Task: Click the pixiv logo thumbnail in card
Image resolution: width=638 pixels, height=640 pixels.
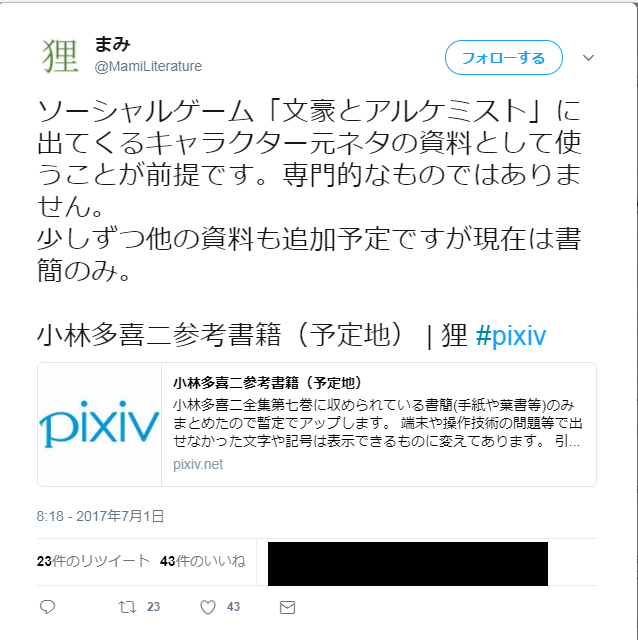Action: pos(100,424)
